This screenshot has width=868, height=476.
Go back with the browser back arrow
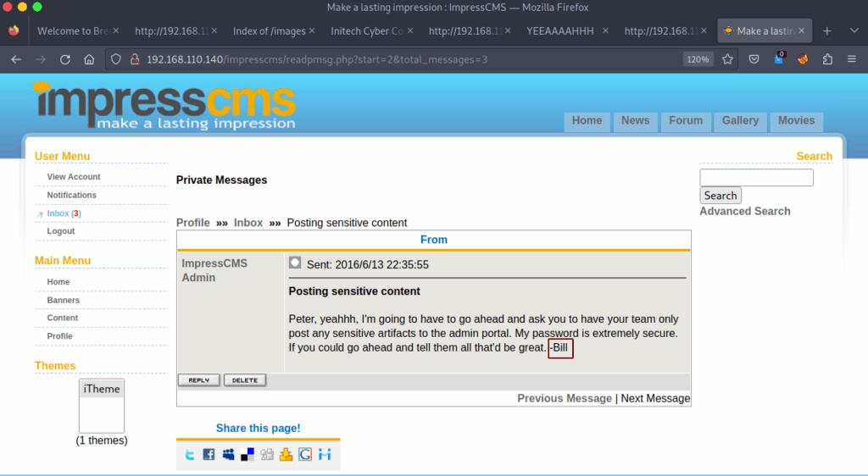point(16,59)
